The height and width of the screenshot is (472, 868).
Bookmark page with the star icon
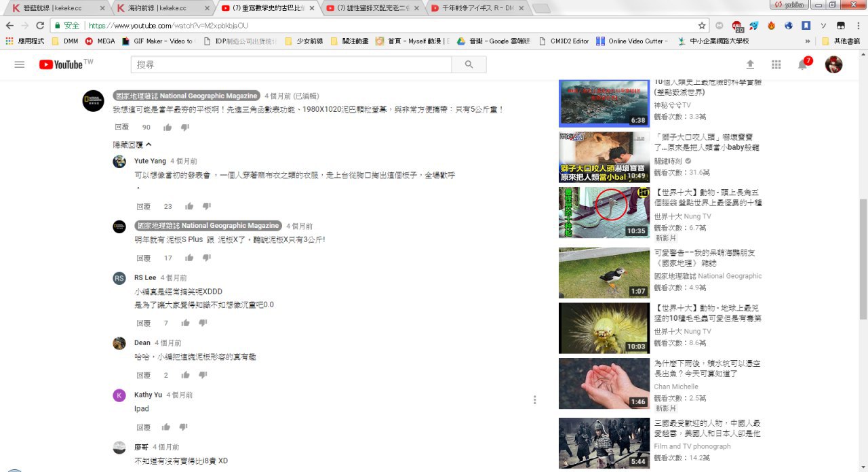tap(702, 26)
